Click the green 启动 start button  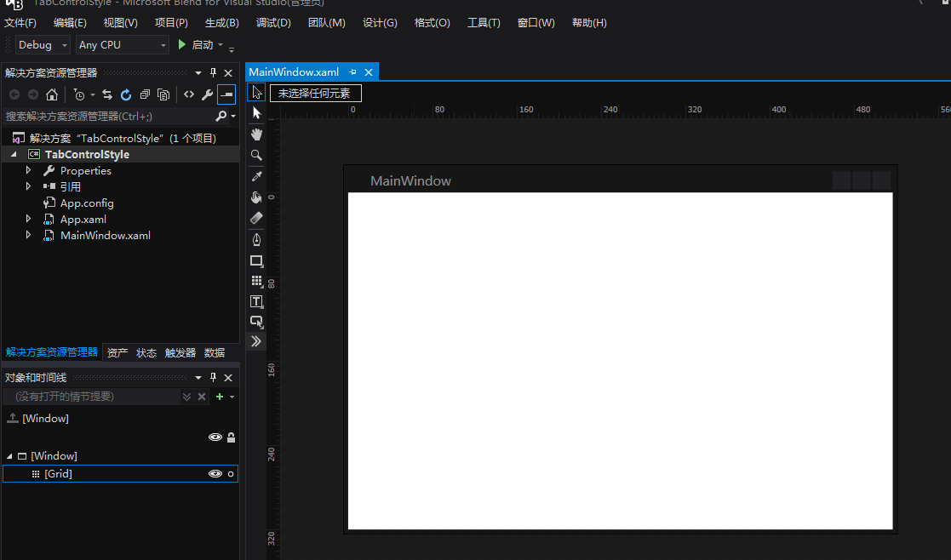[196, 45]
